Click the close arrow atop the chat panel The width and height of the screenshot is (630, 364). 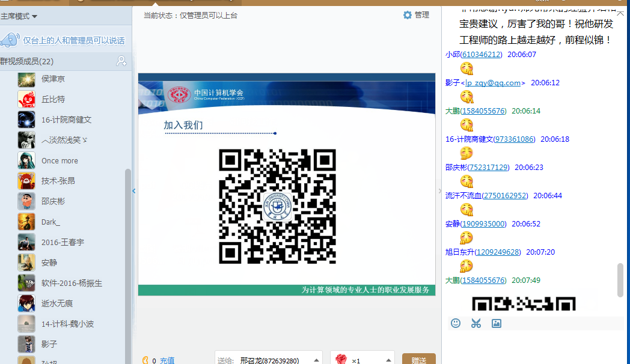click(x=620, y=13)
